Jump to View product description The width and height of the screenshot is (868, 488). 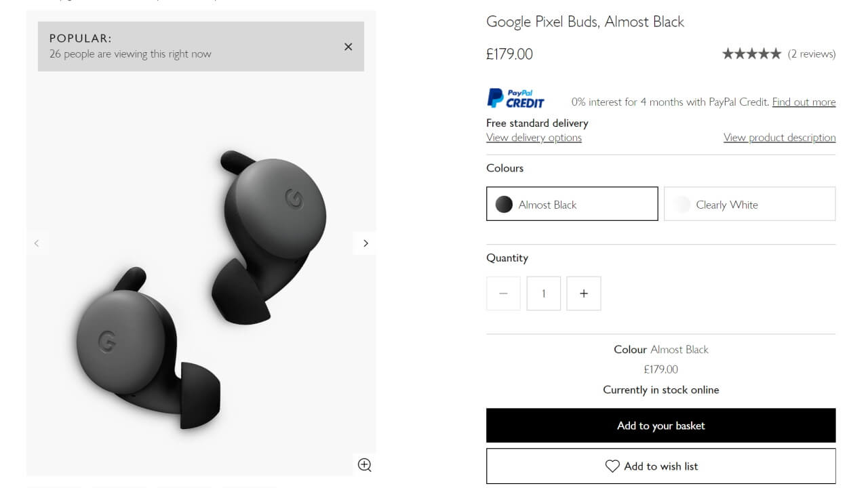tap(779, 138)
